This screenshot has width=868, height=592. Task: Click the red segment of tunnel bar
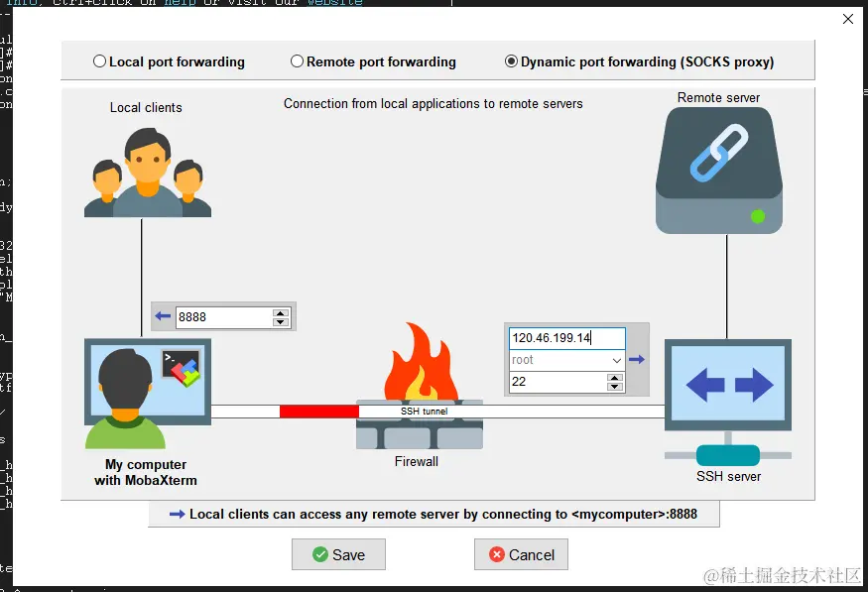coord(318,412)
